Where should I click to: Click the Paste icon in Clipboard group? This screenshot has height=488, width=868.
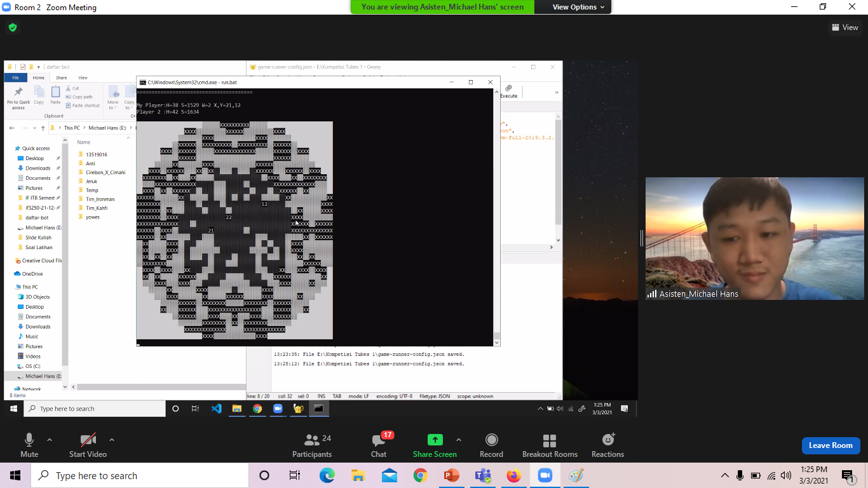click(55, 95)
